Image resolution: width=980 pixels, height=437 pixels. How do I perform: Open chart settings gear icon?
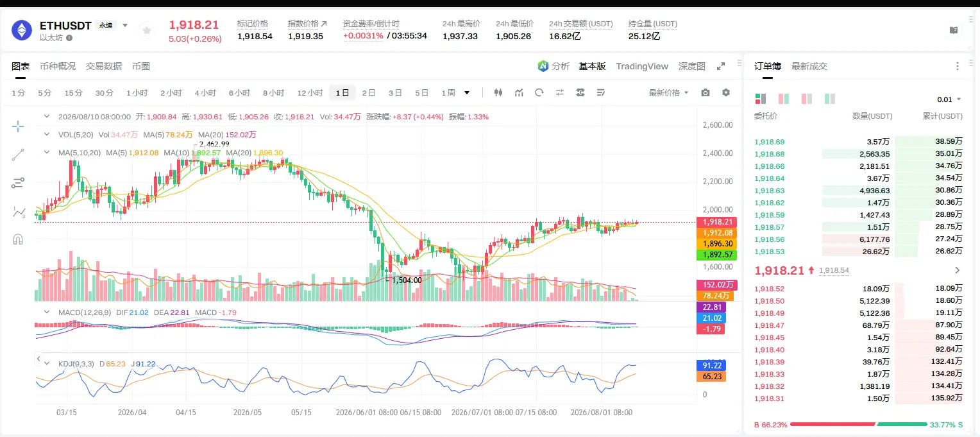(x=726, y=92)
